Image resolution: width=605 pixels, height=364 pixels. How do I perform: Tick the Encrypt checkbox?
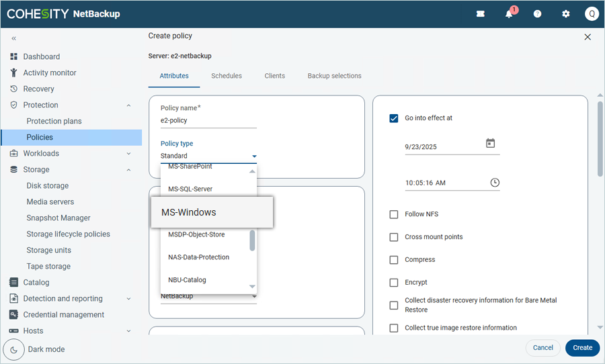[x=394, y=283]
